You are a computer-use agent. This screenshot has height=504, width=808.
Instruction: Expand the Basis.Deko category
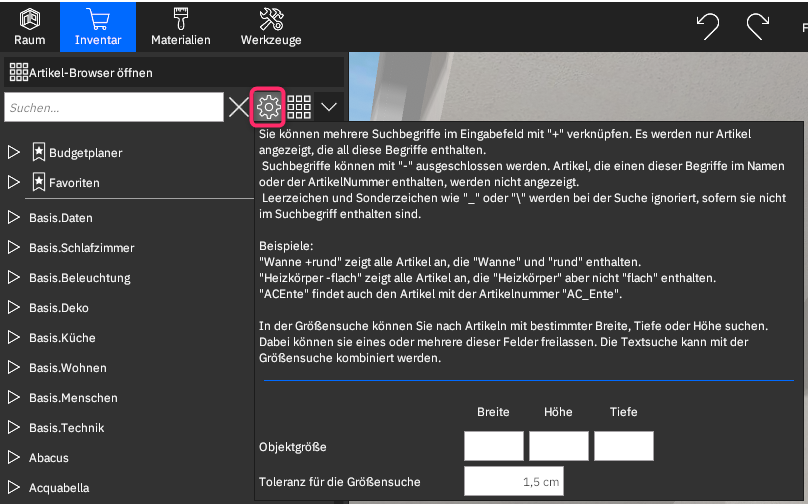click(x=14, y=308)
